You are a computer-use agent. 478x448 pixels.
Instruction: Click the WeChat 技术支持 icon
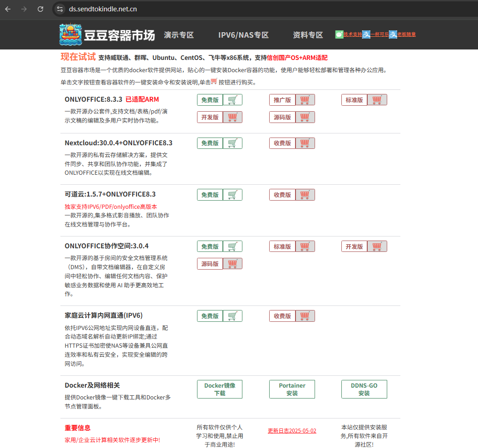coord(339,34)
